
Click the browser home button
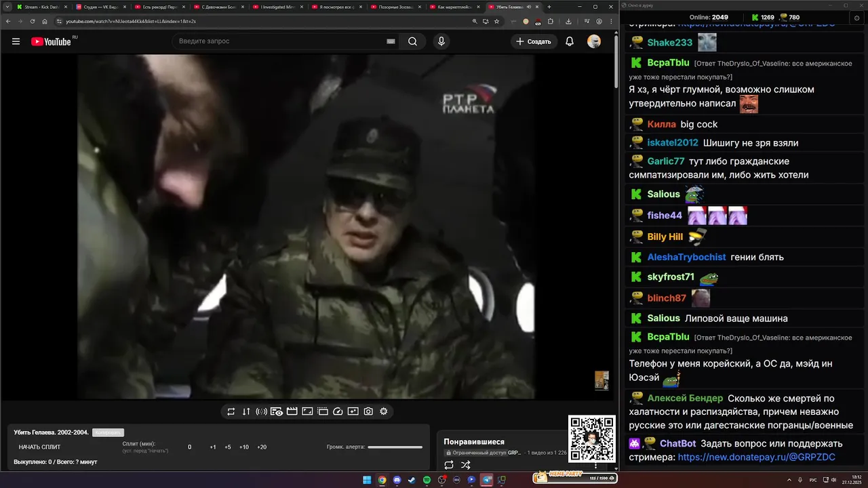tap(45, 21)
